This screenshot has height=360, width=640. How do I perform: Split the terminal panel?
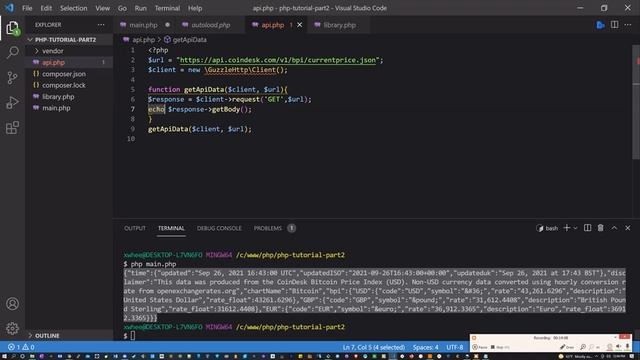coord(587,228)
